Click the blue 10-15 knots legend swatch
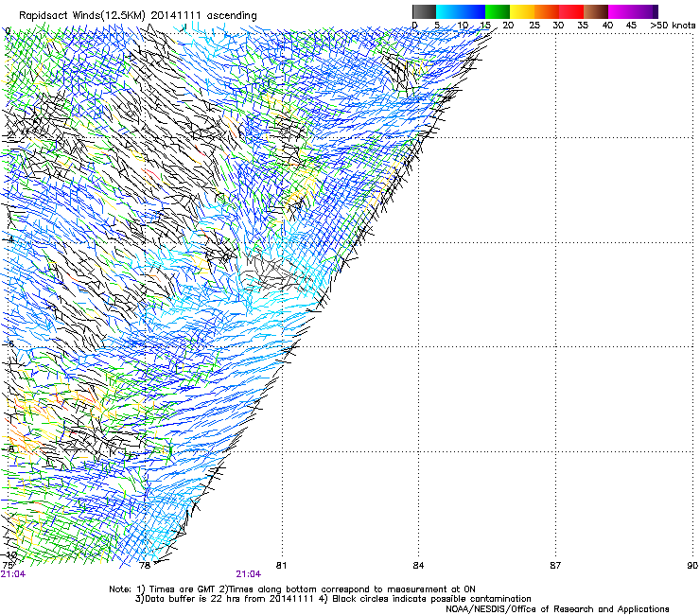 tap(473, 11)
